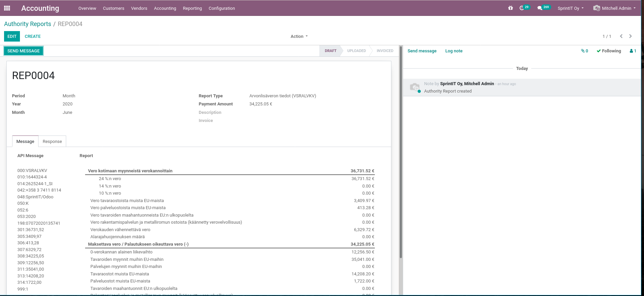Open SprintIT Oy company switcher

(x=570, y=8)
